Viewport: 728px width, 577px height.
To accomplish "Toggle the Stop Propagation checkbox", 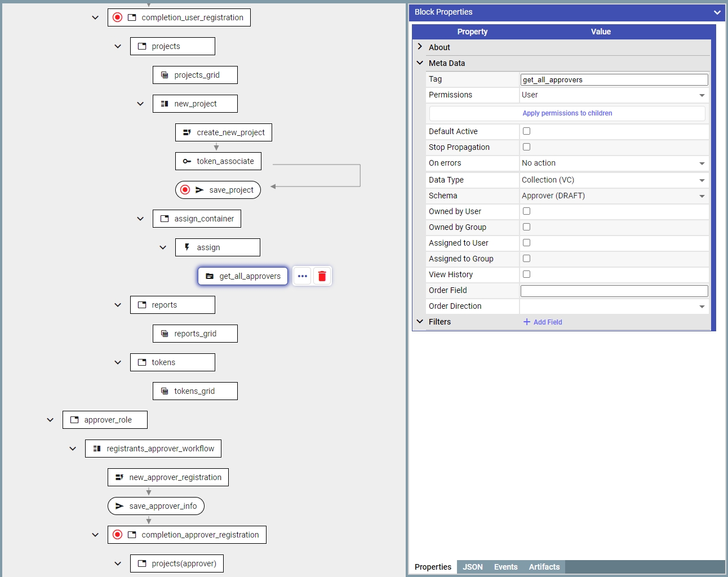I will (526, 147).
